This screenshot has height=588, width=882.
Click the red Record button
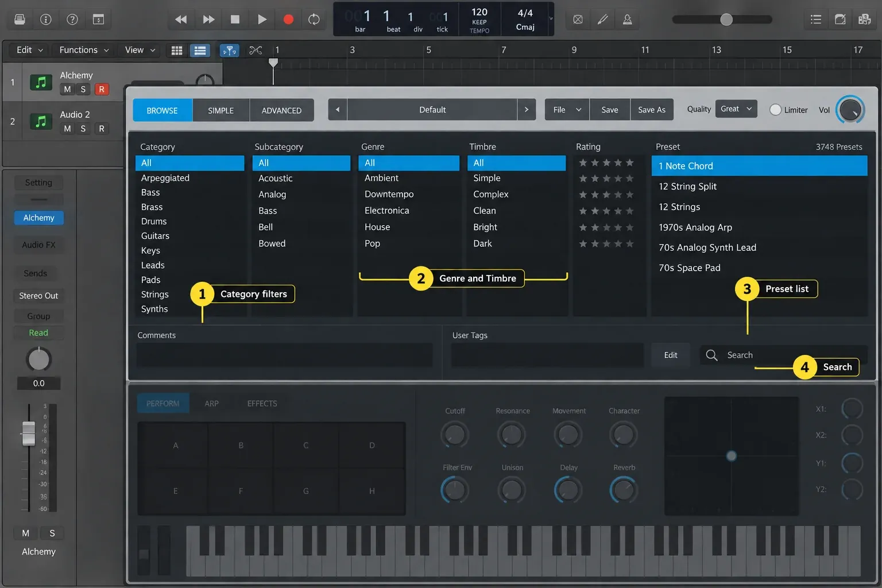288,20
